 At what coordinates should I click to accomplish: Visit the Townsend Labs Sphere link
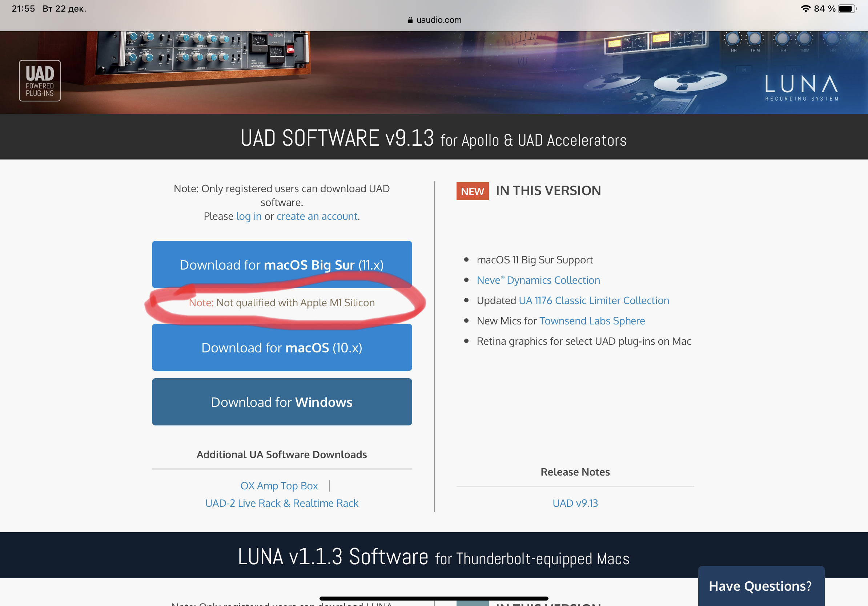592,321
